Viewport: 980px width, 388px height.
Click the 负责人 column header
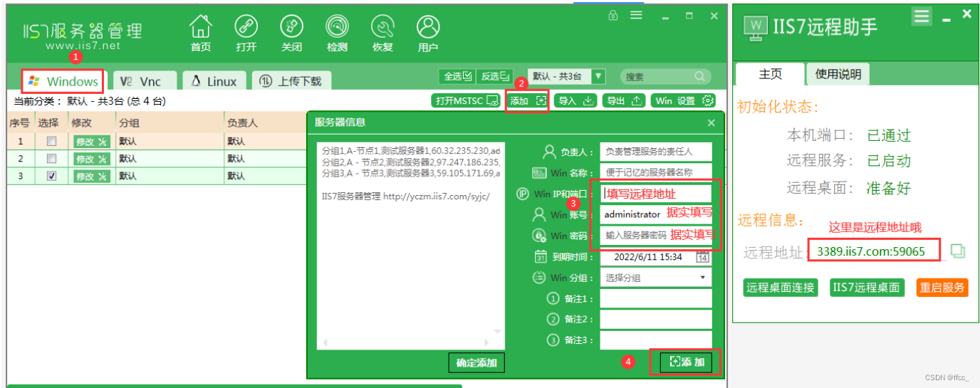click(x=265, y=122)
